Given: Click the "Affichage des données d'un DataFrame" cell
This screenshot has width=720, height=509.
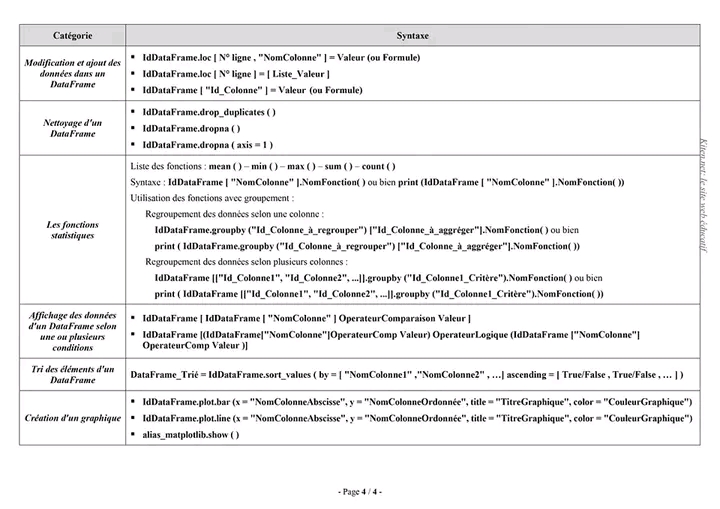Looking at the screenshot, I should [72, 332].
